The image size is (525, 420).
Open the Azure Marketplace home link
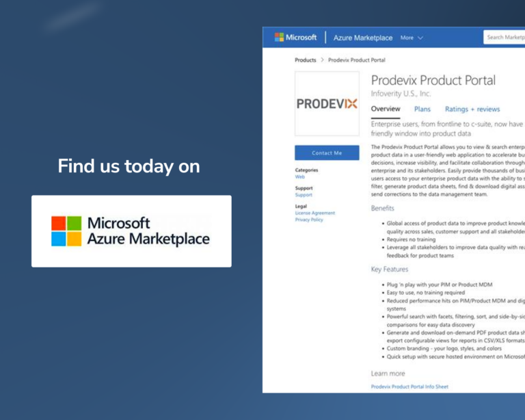tap(362, 38)
